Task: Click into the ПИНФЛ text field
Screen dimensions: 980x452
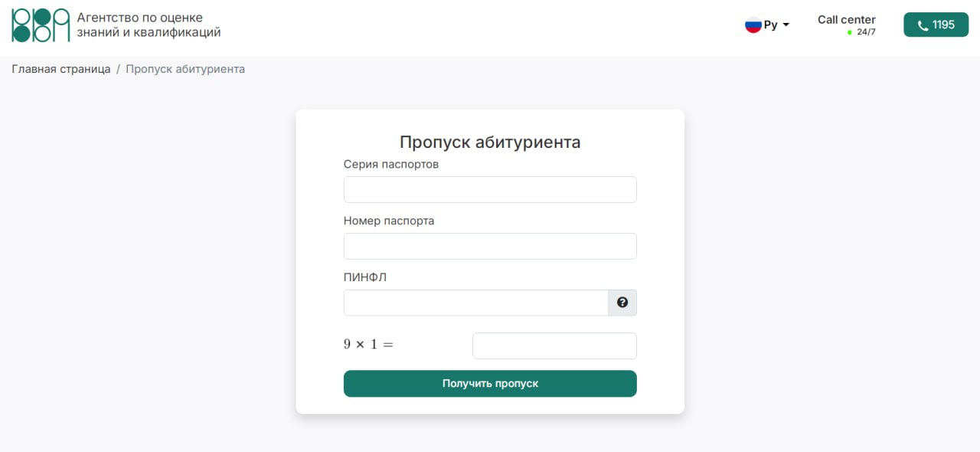Action: pyautogui.click(x=475, y=303)
